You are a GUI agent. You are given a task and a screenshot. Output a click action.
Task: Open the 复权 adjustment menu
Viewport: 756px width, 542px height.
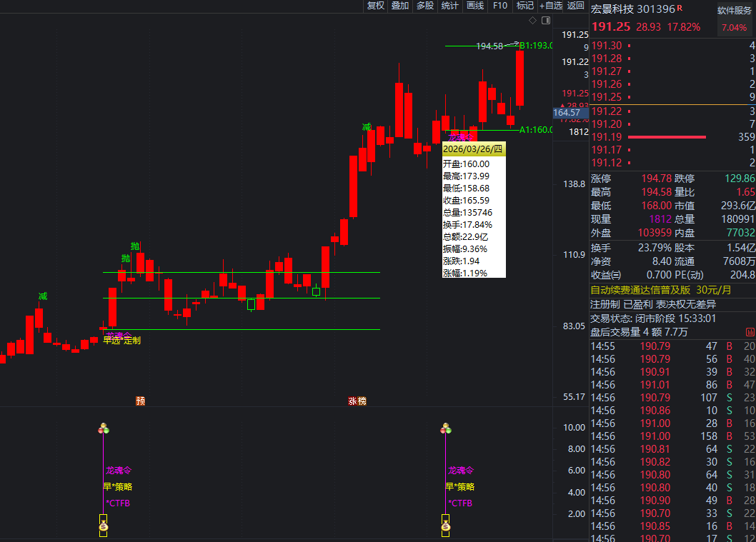(x=376, y=6)
